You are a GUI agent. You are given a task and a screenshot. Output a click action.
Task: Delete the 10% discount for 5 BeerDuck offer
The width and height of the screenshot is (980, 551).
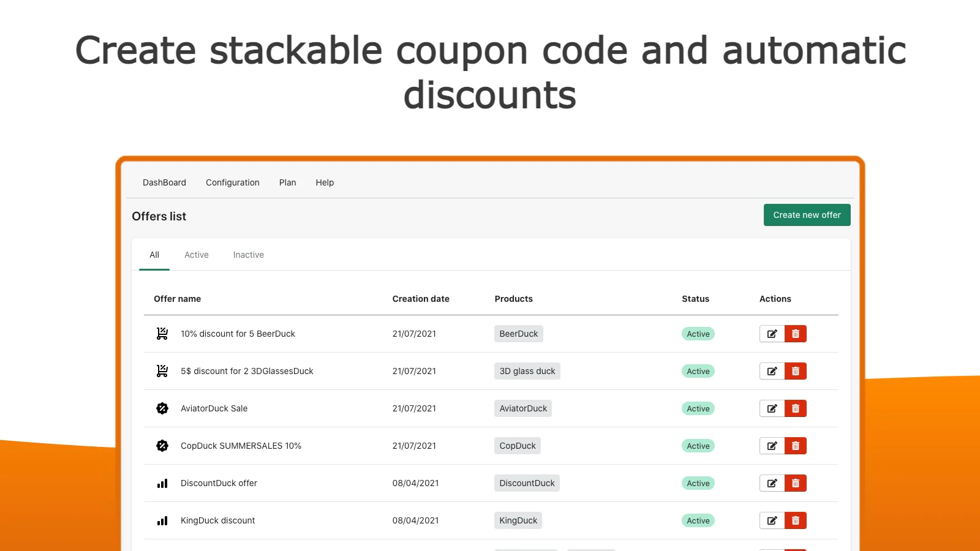tap(796, 334)
